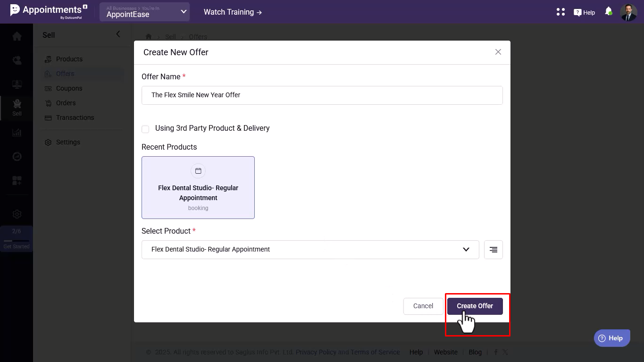Click the Offer Name text field
The height and width of the screenshot is (362, 644).
pyautogui.click(x=322, y=95)
